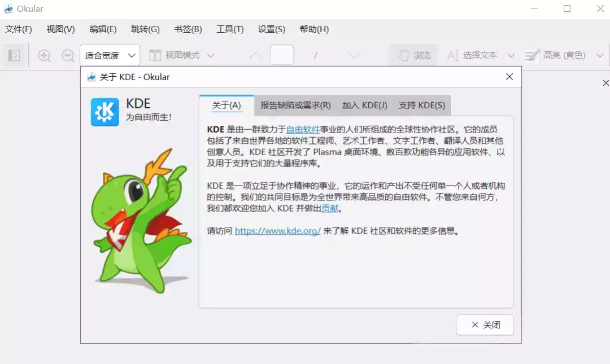The width and height of the screenshot is (610, 364).
Task: Select the Browse hand tool
Action: (x=414, y=55)
